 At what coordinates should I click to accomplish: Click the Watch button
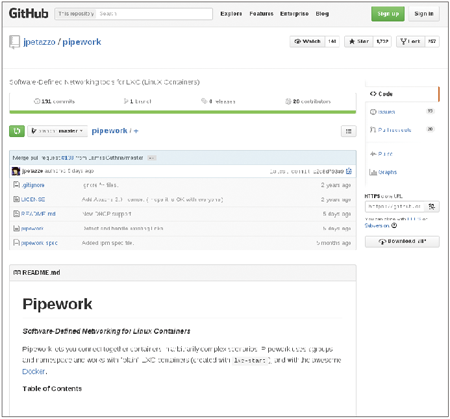tap(307, 41)
